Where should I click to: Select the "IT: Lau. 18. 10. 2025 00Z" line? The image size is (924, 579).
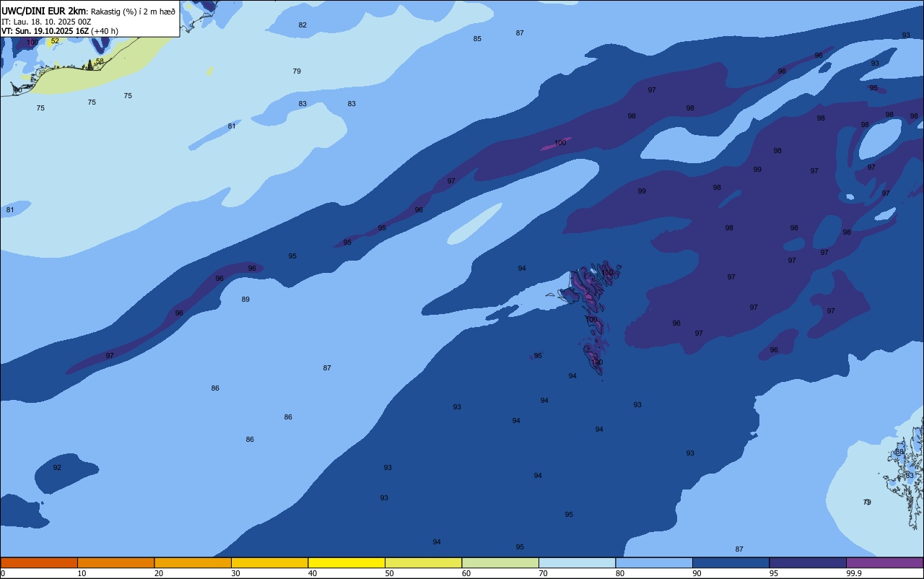pos(46,22)
